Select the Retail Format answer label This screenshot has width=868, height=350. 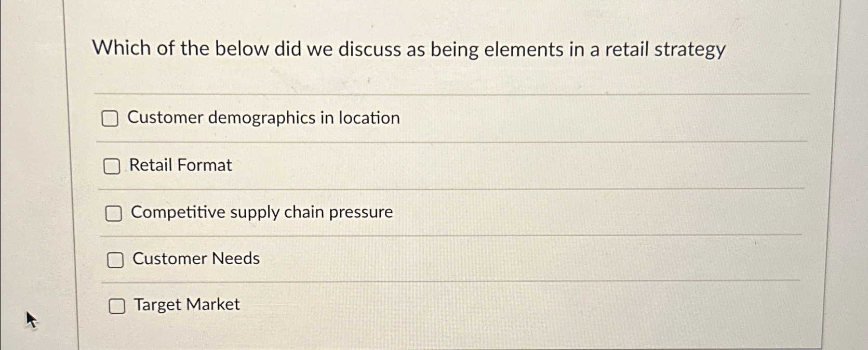coord(181,165)
